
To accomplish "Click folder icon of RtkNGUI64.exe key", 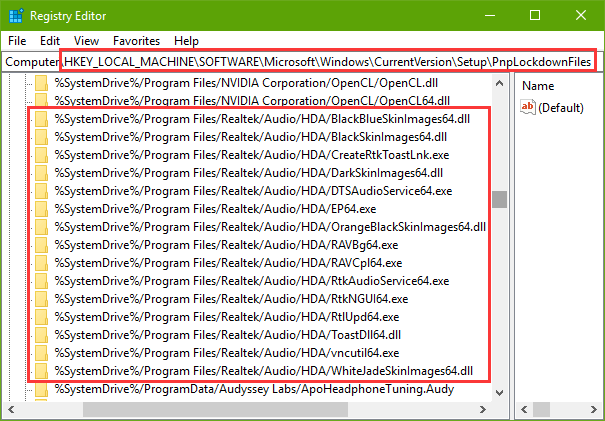I will [x=41, y=299].
